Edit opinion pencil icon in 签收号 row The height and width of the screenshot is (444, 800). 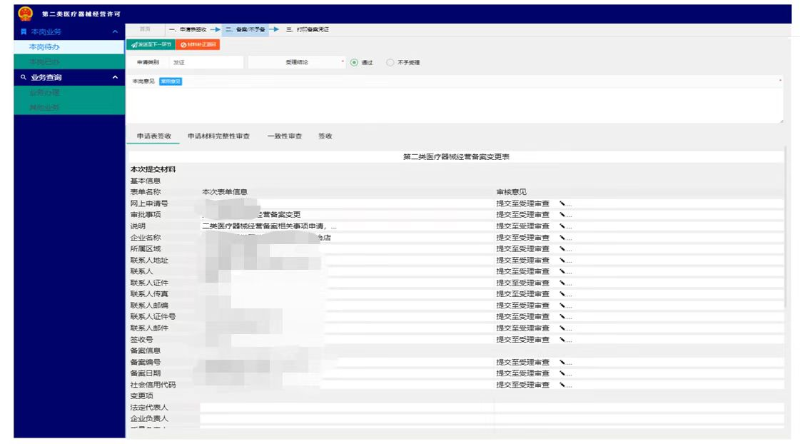[x=562, y=339]
